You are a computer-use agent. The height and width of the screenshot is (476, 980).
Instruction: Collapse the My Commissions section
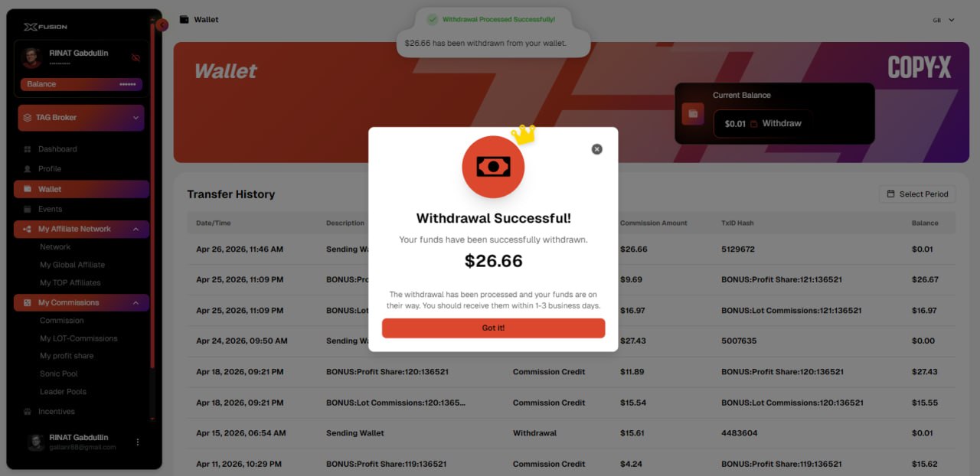coord(136,303)
